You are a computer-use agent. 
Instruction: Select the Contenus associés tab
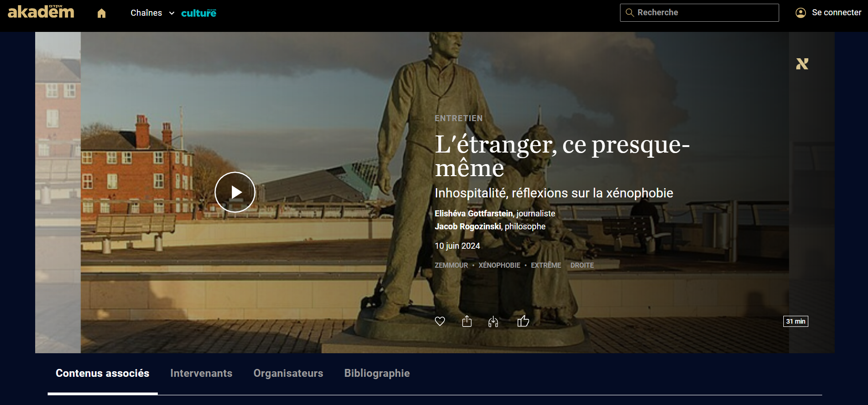click(x=102, y=373)
